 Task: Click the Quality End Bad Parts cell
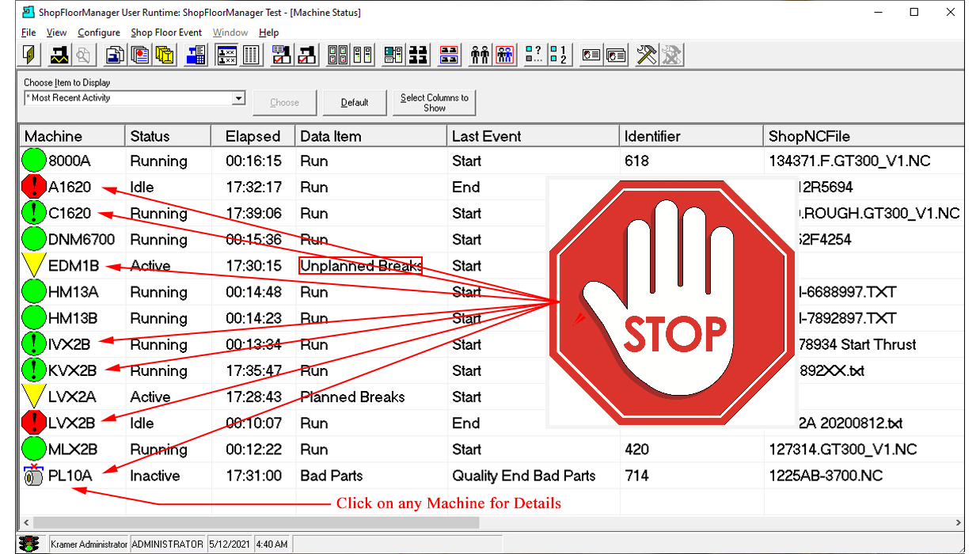tap(523, 476)
